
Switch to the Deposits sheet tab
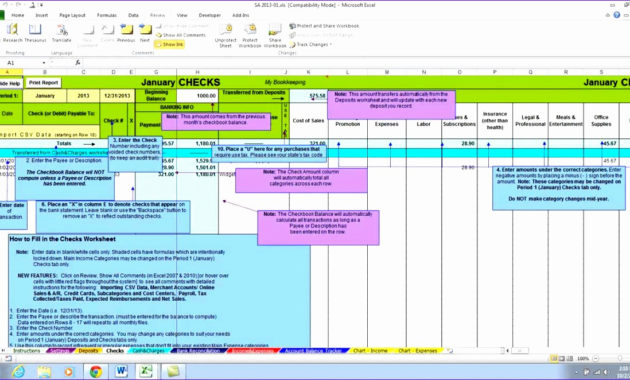[88, 351]
